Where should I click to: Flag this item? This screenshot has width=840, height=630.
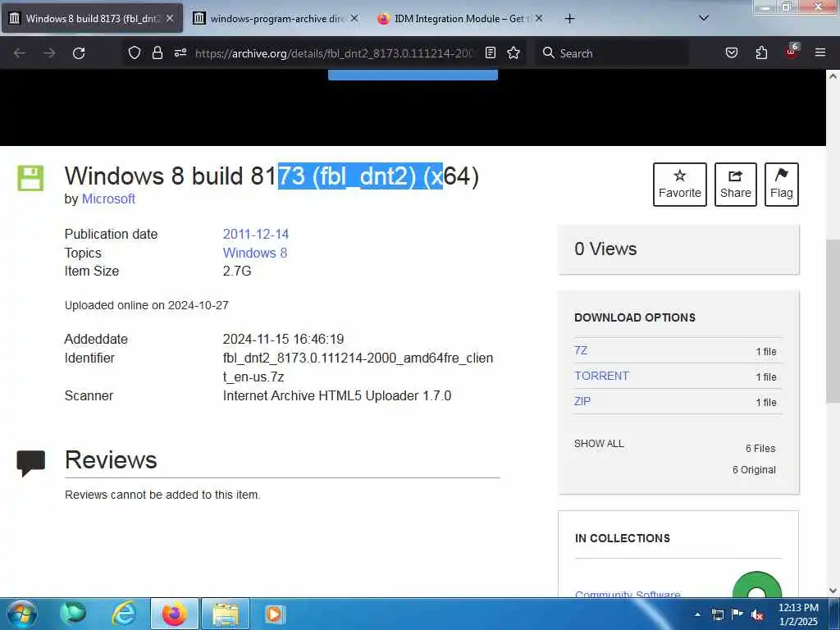[x=781, y=185]
